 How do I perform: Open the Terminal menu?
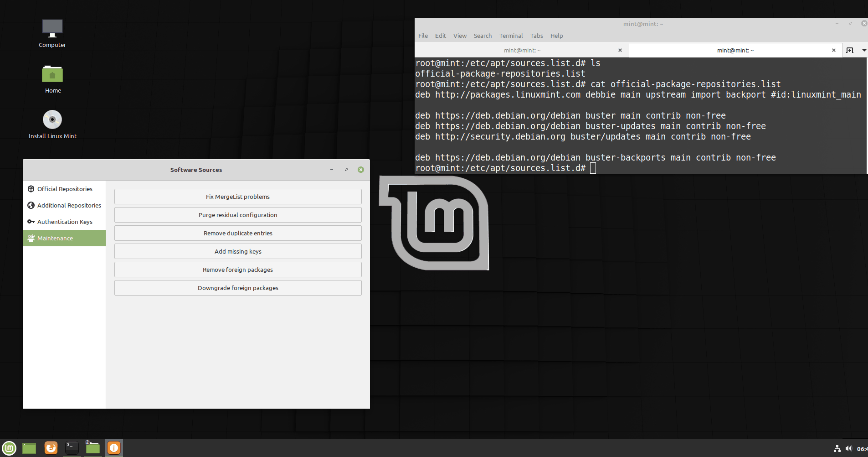point(510,36)
